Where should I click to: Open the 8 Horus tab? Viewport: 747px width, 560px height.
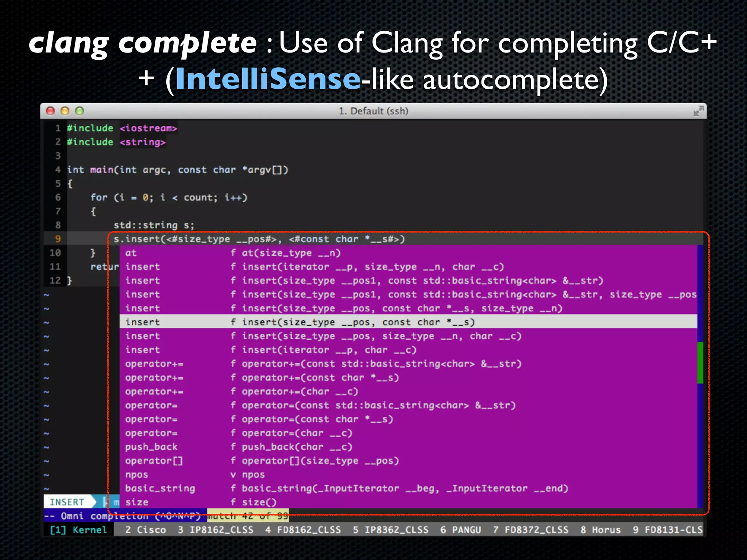[x=600, y=530]
